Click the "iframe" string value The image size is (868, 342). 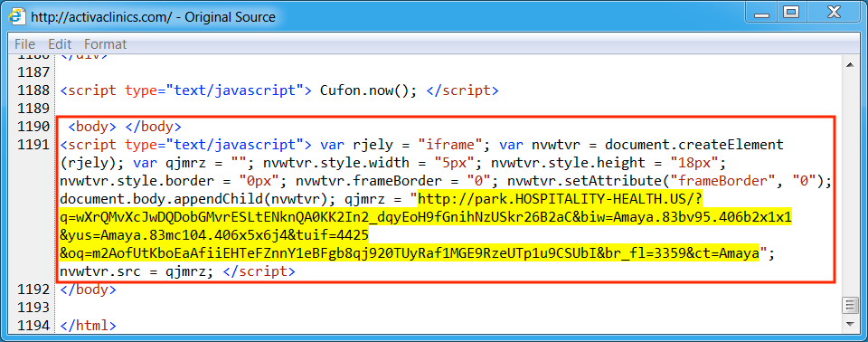pos(450,146)
